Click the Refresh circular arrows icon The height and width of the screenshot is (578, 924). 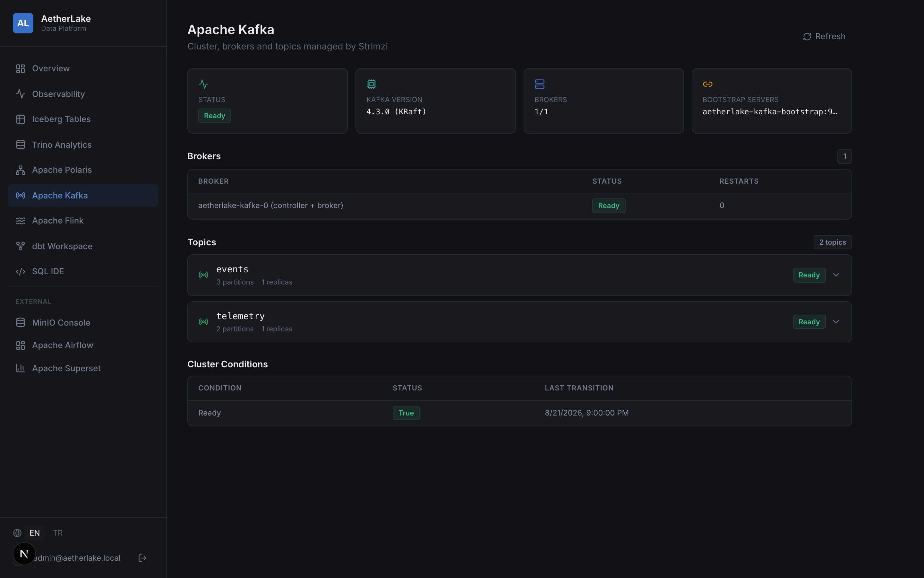tap(807, 37)
